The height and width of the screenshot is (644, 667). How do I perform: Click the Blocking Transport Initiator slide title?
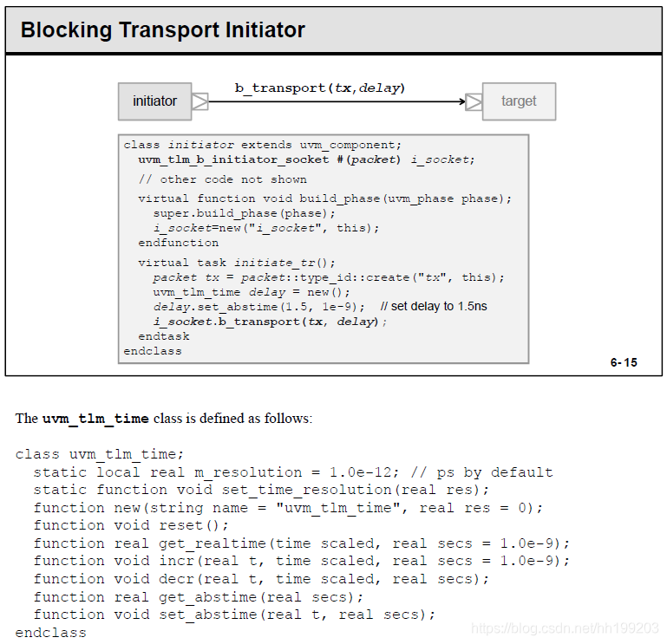click(163, 29)
